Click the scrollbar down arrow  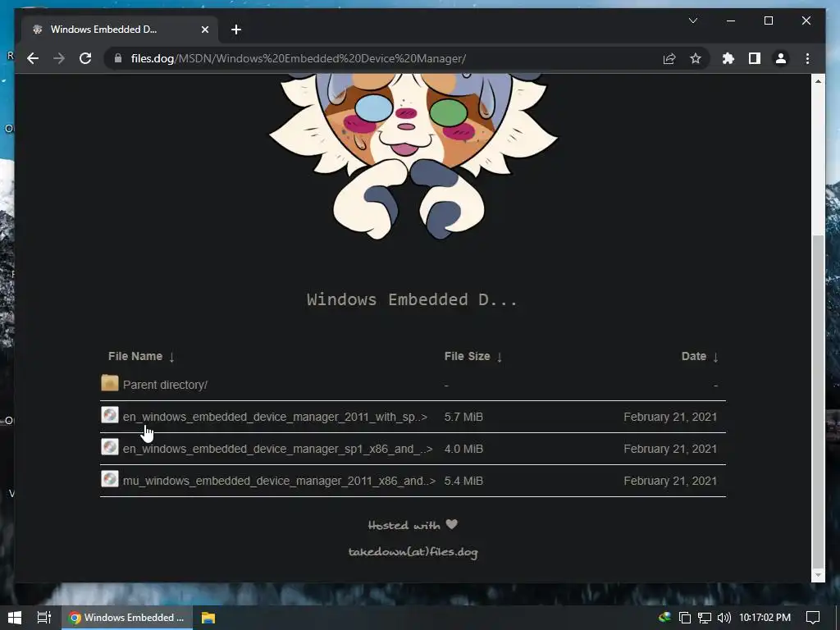pyautogui.click(x=818, y=575)
